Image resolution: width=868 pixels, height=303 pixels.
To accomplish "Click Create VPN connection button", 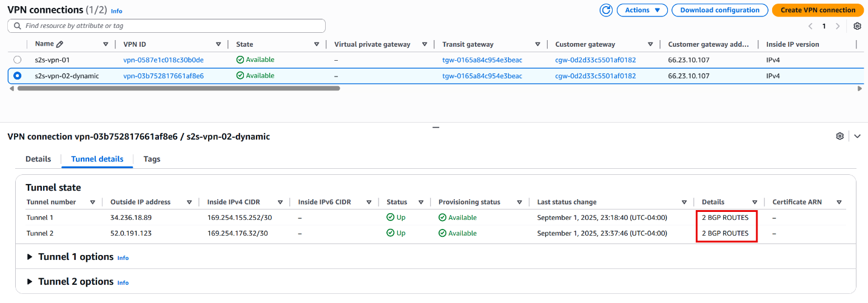I will coord(818,10).
